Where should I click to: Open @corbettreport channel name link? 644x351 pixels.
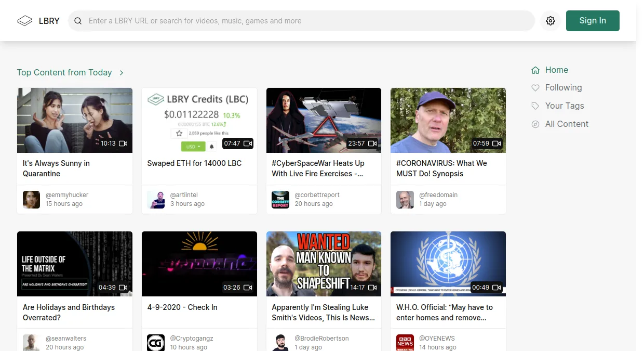click(x=317, y=195)
